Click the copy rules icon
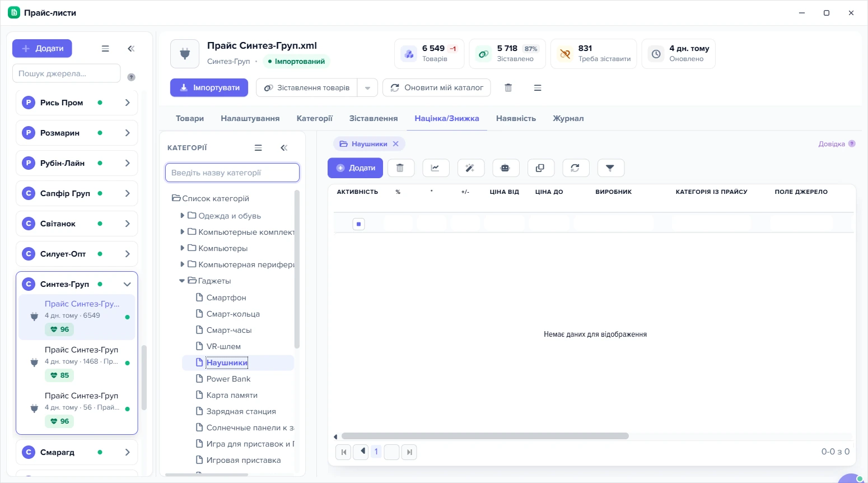 click(540, 168)
